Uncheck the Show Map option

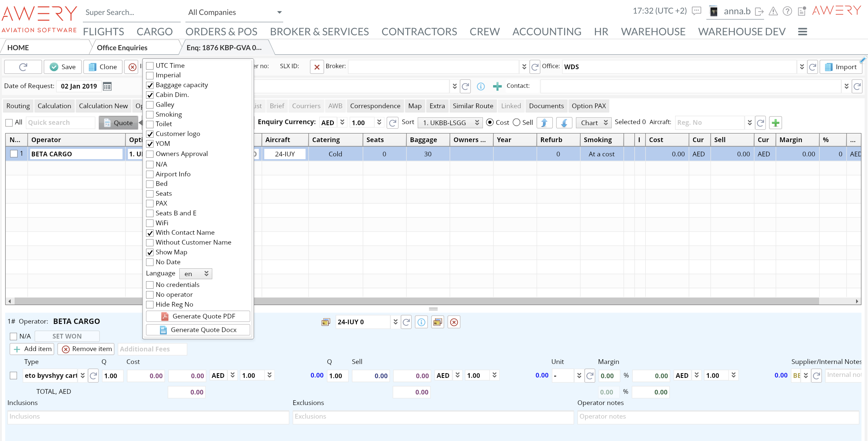(150, 252)
